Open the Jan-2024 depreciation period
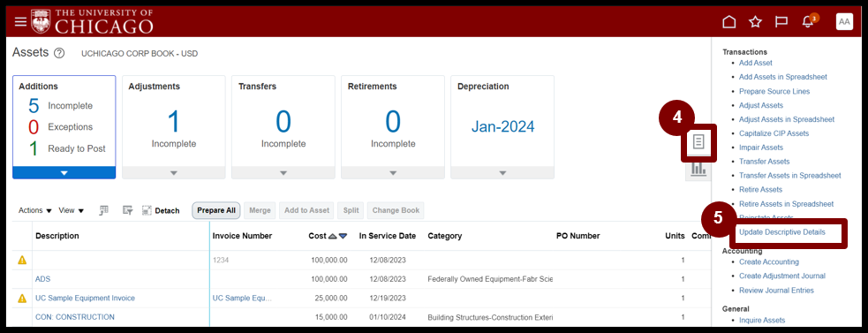 tap(502, 126)
